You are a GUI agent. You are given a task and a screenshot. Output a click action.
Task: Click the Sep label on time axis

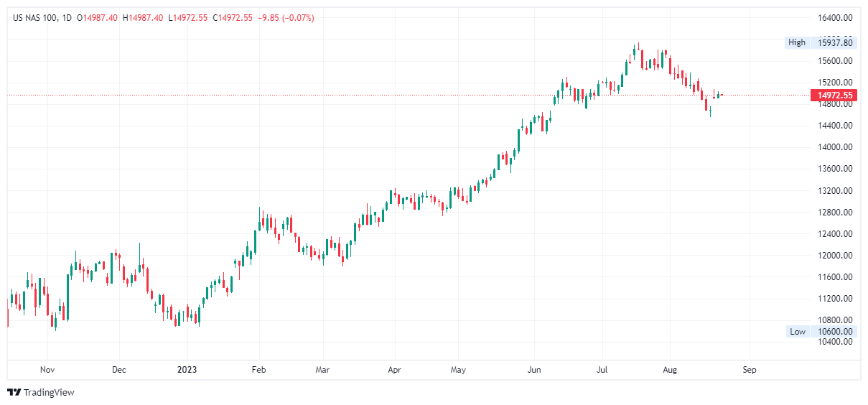point(750,371)
